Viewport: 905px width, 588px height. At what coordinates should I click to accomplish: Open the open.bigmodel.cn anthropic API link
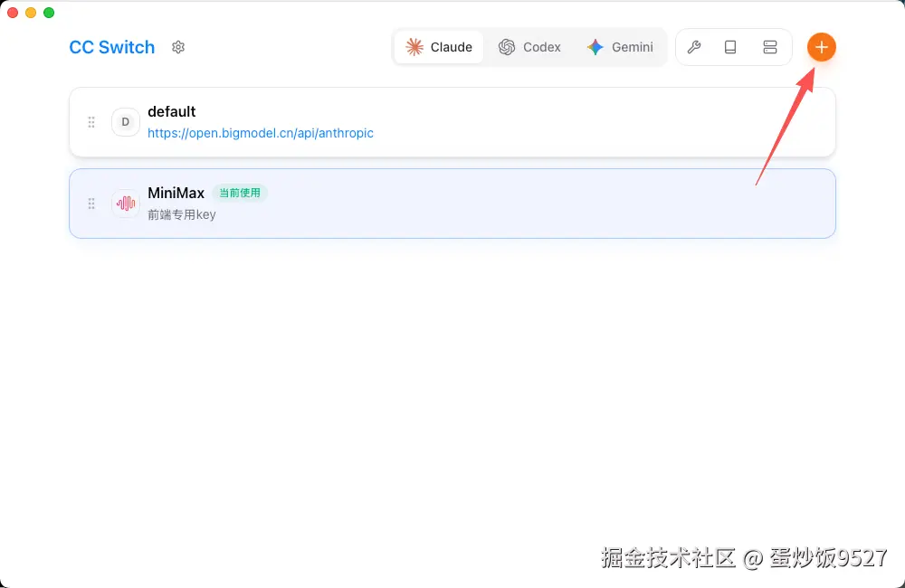(x=261, y=133)
